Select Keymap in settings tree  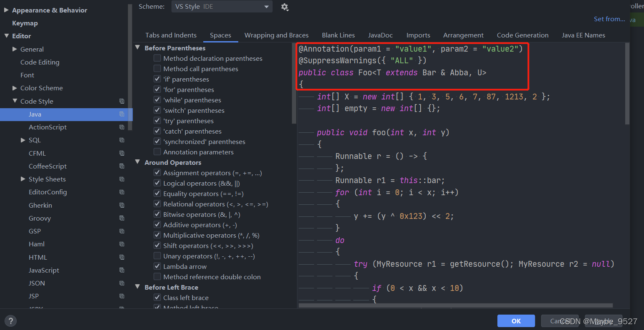click(25, 23)
